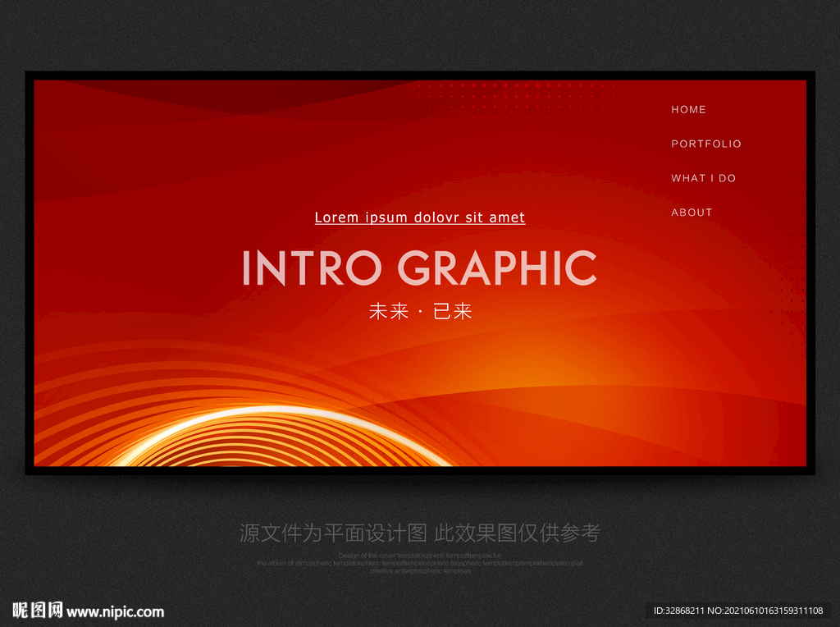840x627 pixels.
Task: Open the HOME menu item
Action: click(688, 109)
